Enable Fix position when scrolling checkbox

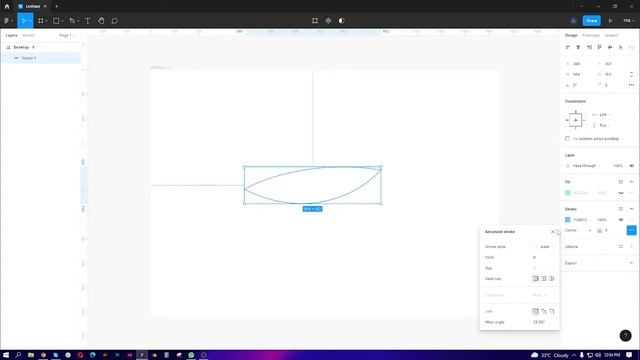567,139
